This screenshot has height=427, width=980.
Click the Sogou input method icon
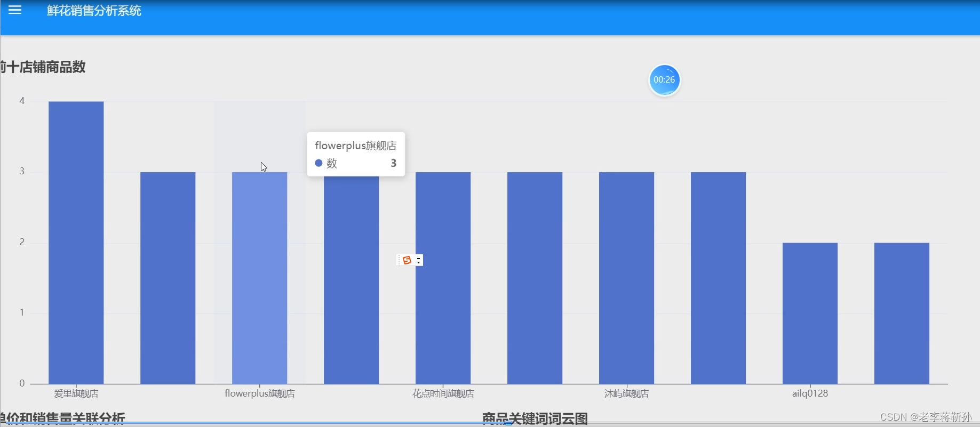tap(407, 260)
